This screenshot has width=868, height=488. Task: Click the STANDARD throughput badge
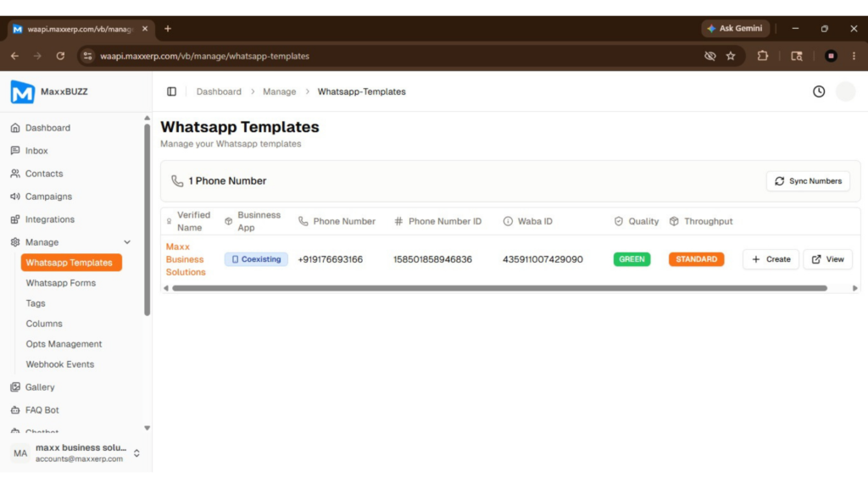tap(697, 259)
